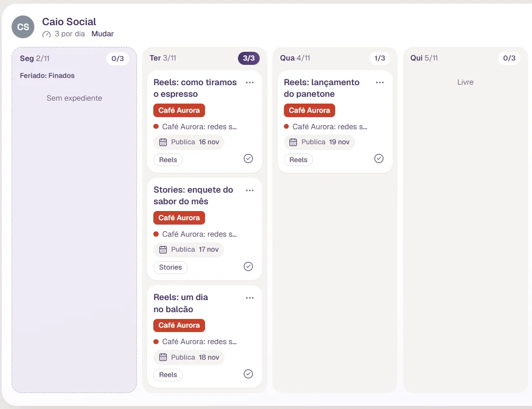This screenshot has width=532, height=409.
Task: Click Café Aurora tag on Stories enquete card
Action: (x=179, y=218)
